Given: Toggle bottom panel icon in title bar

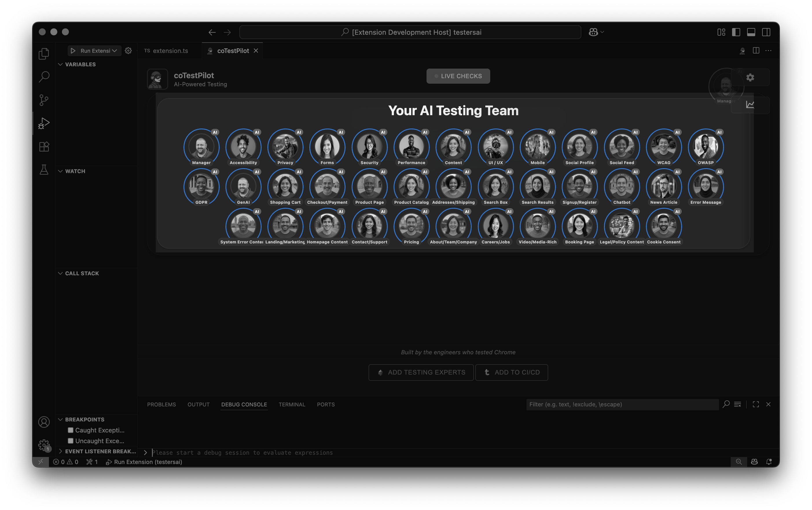Looking at the screenshot, I should [751, 32].
